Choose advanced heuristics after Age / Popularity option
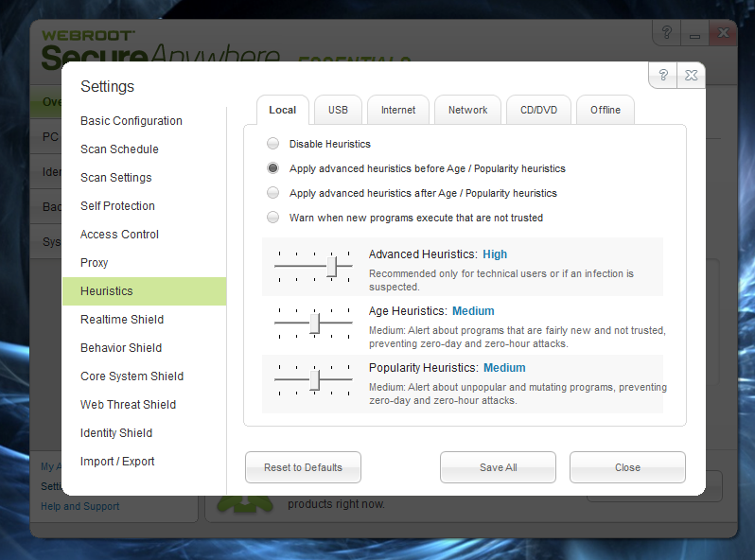This screenshot has height=560, width=755. tap(273, 193)
